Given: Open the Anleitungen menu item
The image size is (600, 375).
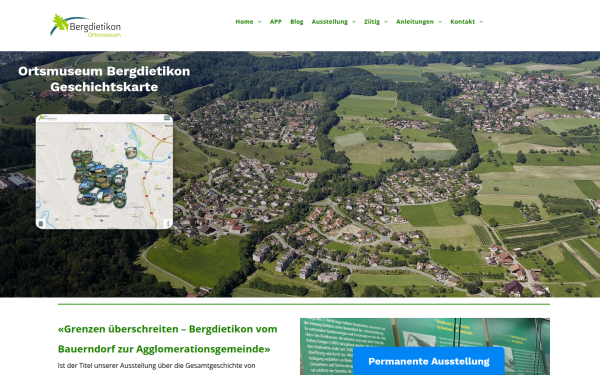Looking at the screenshot, I should click(415, 22).
